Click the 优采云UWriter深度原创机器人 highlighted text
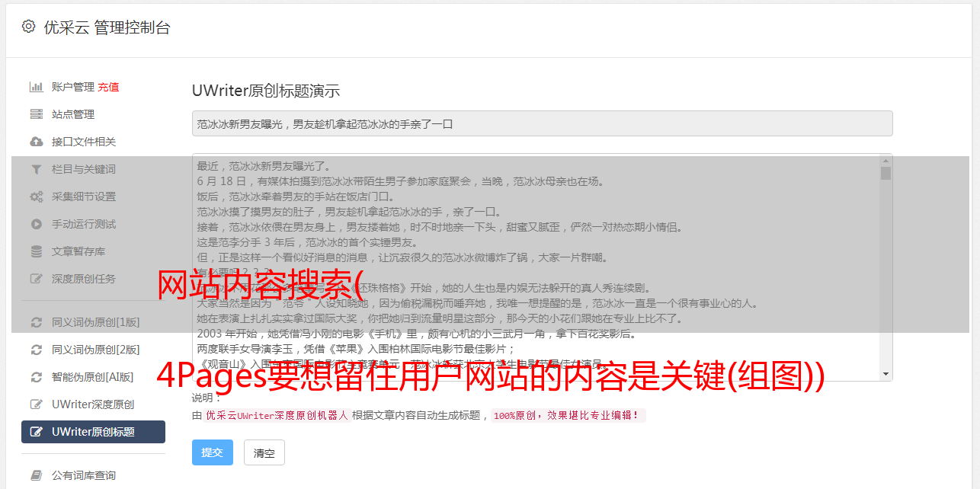The image size is (980, 489). [x=277, y=416]
